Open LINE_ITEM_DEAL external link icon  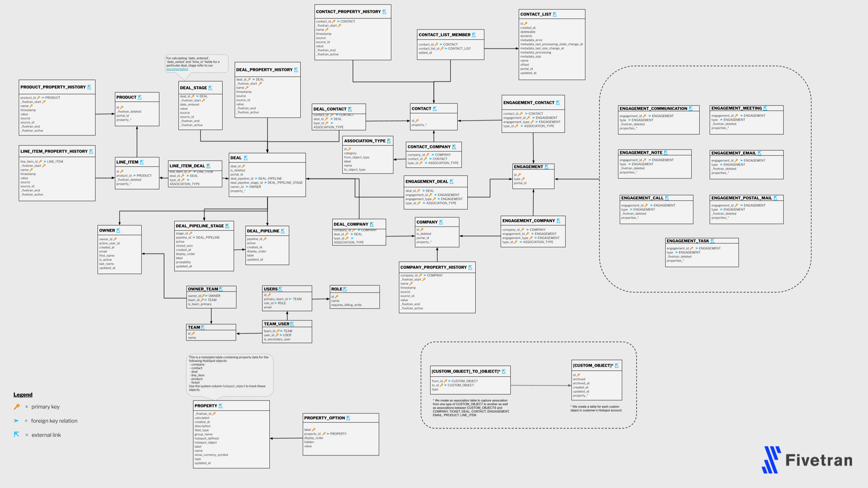(x=208, y=166)
